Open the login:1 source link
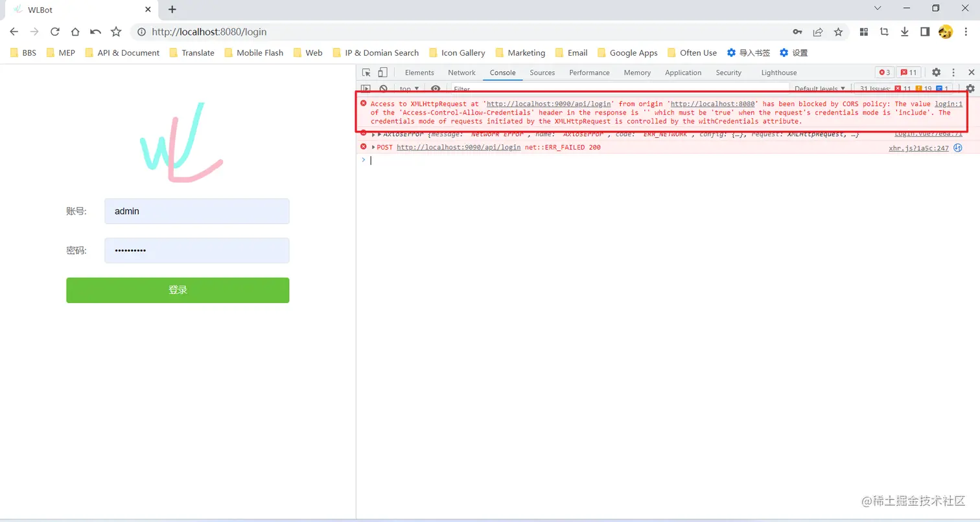980x522 pixels. 948,104
